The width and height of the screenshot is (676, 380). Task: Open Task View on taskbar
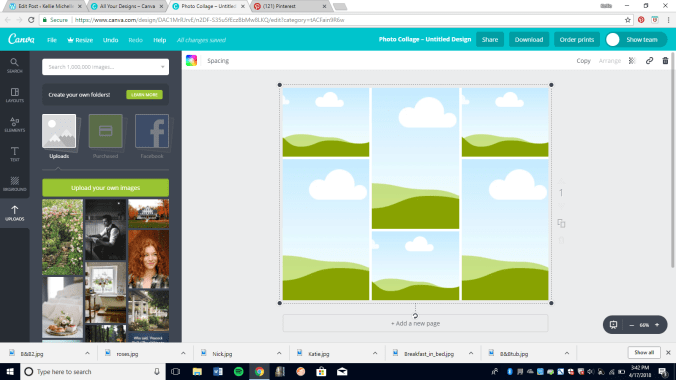click(x=175, y=371)
